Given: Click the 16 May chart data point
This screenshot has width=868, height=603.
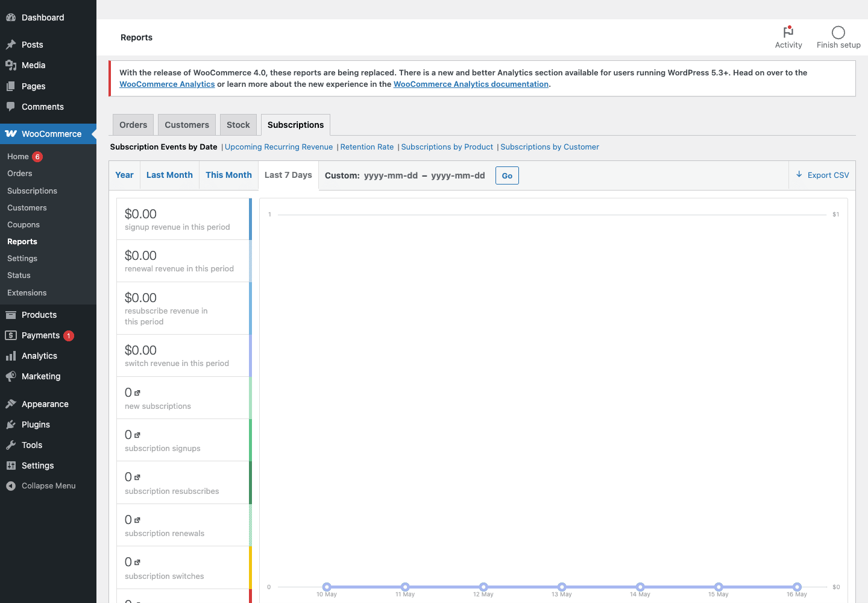Looking at the screenshot, I should tap(797, 587).
